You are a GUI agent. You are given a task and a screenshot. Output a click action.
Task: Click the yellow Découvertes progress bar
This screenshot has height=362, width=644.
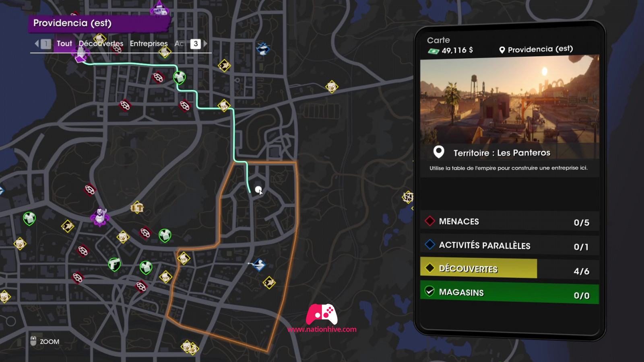click(479, 268)
